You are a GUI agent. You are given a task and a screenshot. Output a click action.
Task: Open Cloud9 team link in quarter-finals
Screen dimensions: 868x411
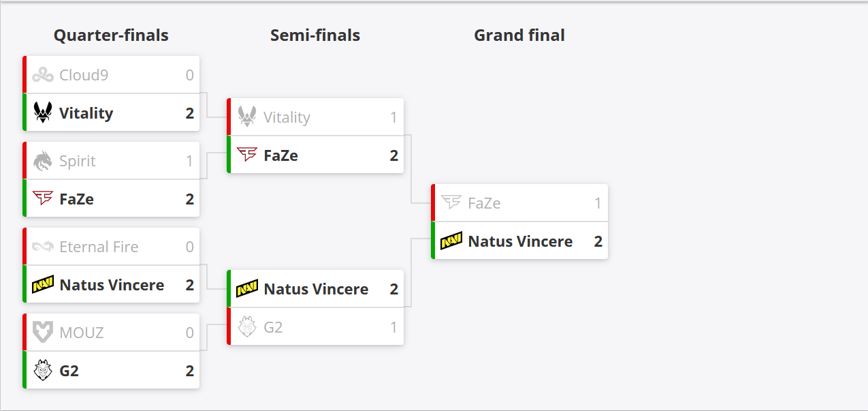pos(84,75)
